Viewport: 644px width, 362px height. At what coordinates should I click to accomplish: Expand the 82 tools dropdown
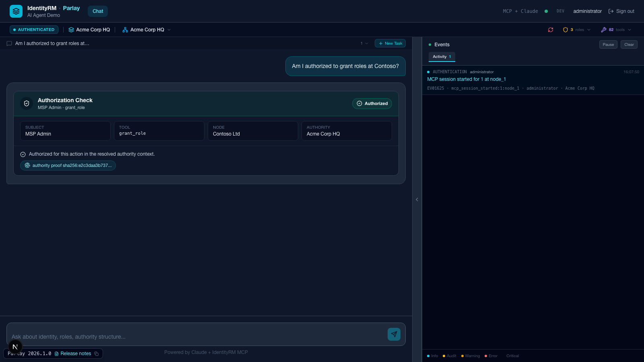coord(616,30)
